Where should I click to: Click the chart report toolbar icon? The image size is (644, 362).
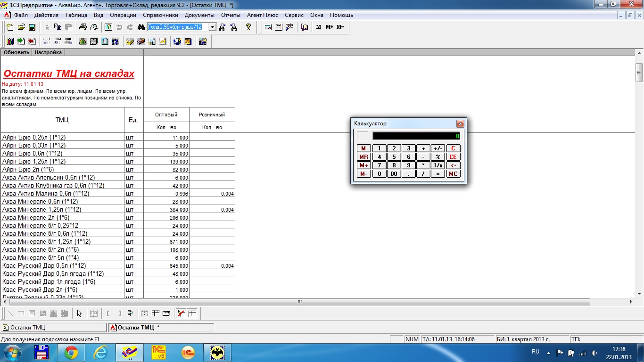point(163,41)
